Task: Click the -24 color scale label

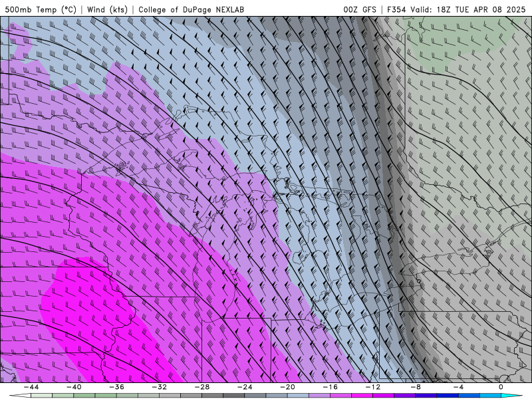Action: (x=245, y=387)
